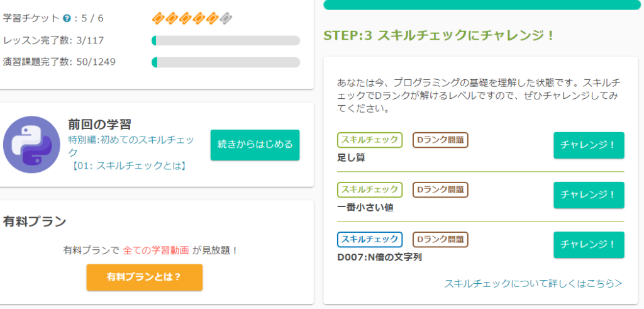The image size is (644, 309).
Task: Open the 特別編:初めてのスキルチェック link
Action: click(x=131, y=145)
